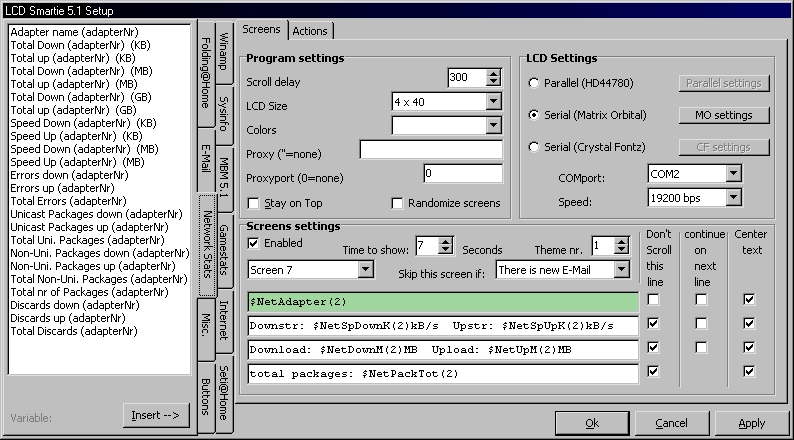Click the Downstr line text field
794x440 pixels.
click(x=443, y=326)
